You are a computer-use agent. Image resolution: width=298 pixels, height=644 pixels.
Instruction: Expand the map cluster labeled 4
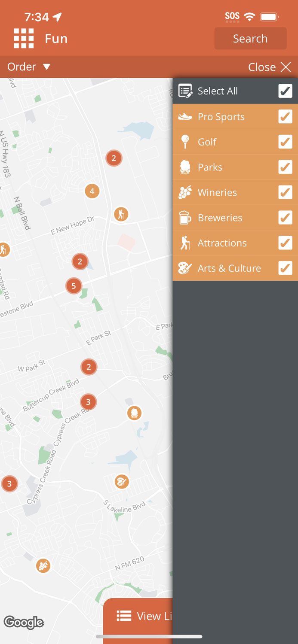pos(92,191)
